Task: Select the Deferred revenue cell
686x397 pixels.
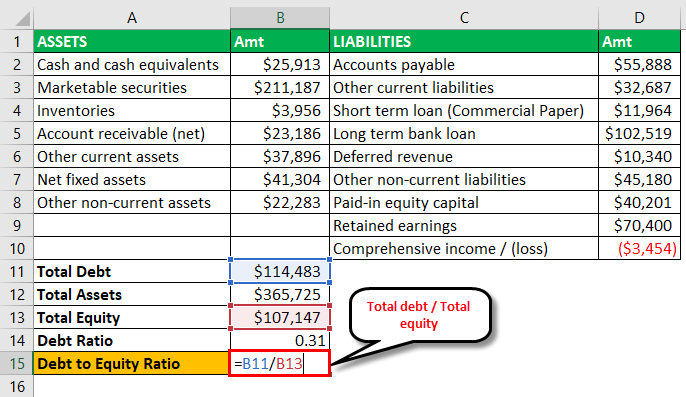Action: 464,157
